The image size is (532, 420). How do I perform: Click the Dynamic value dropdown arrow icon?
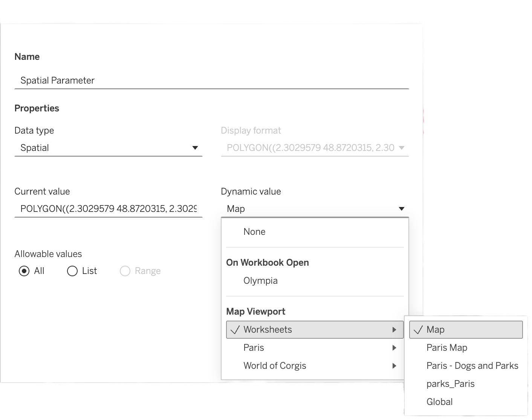(x=401, y=209)
